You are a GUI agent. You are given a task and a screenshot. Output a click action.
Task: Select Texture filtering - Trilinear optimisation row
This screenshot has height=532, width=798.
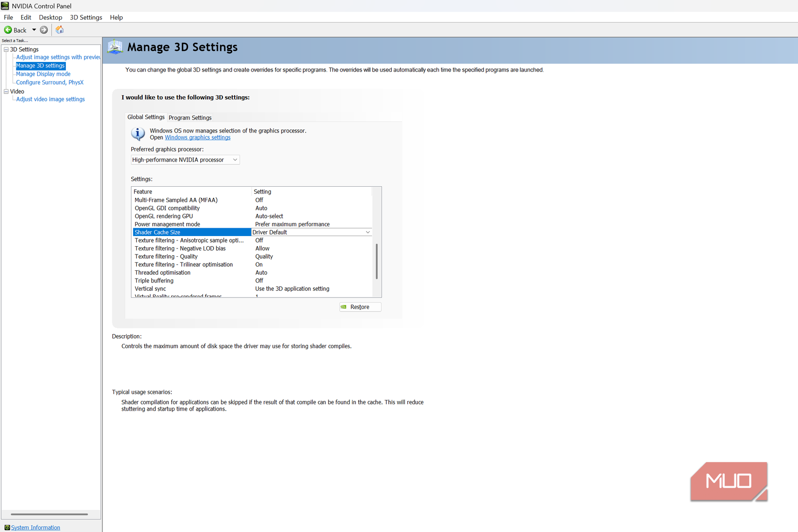[252, 265]
